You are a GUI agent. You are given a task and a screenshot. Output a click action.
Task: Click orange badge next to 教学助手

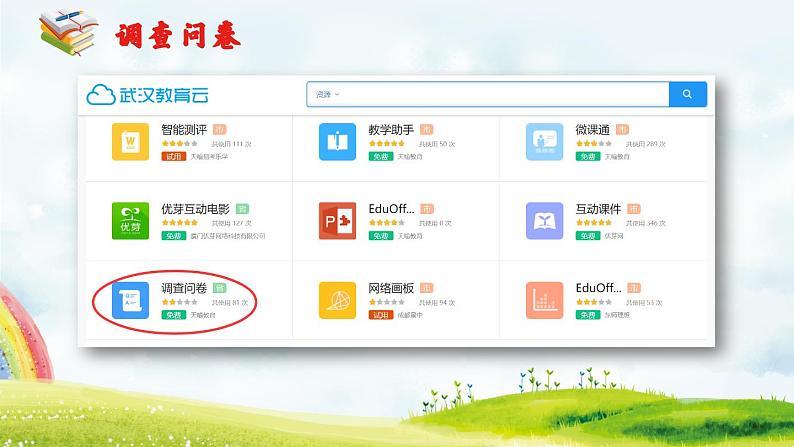tap(427, 130)
